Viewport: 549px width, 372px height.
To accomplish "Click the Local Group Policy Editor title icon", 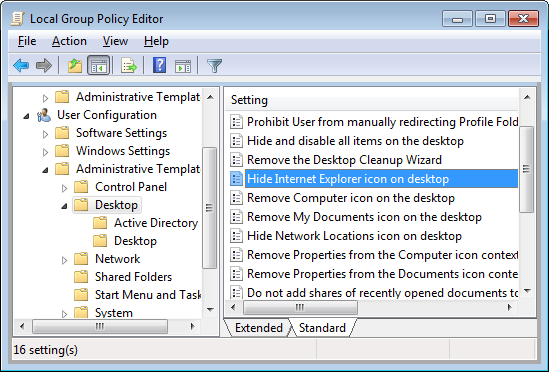I will click(x=18, y=19).
